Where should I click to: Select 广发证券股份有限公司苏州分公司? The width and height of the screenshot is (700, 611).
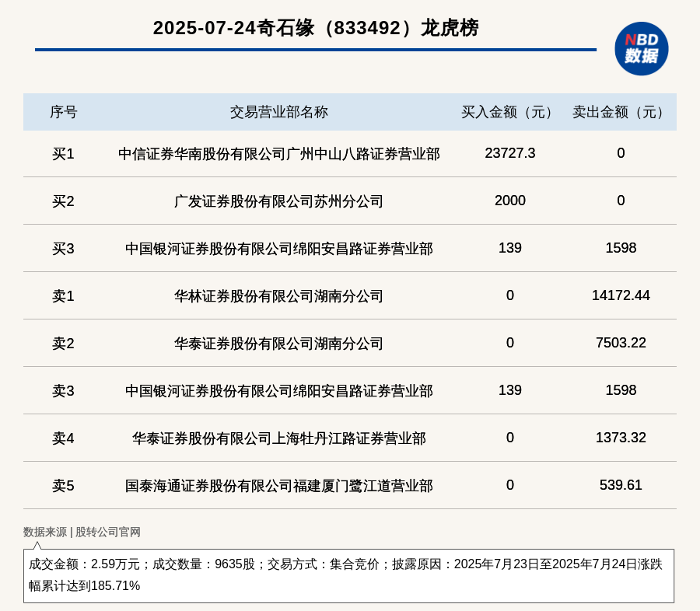coord(279,201)
